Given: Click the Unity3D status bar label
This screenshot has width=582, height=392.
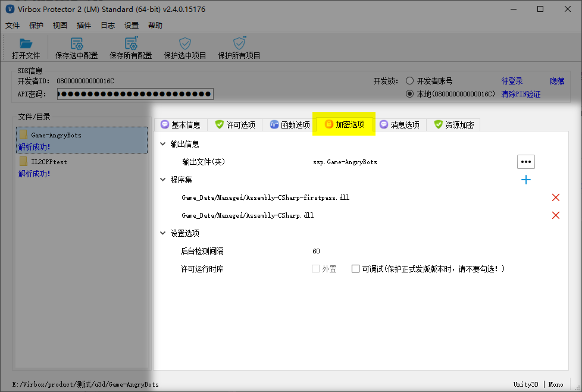Looking at the screenshot, I should (x=525, y=384).
